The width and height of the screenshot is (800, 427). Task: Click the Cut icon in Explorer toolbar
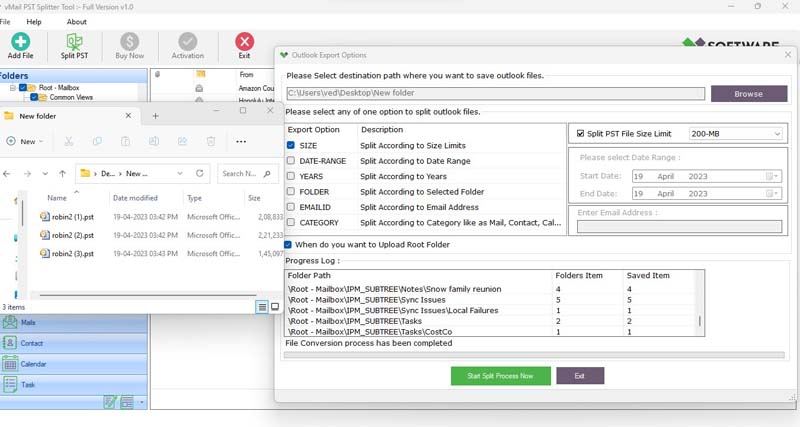(x=68, y=141)
